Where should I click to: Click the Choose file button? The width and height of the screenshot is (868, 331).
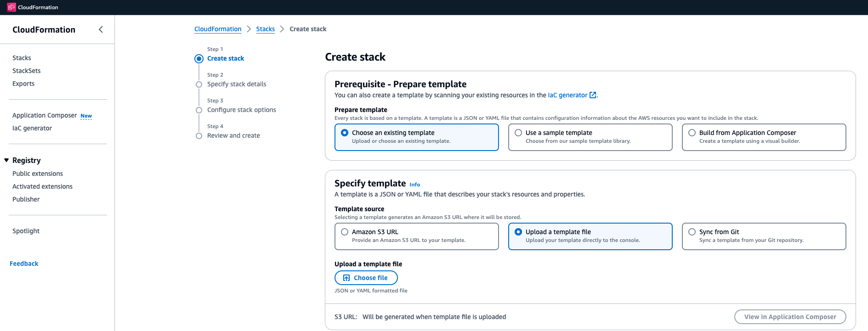click(x=366, y=278)
